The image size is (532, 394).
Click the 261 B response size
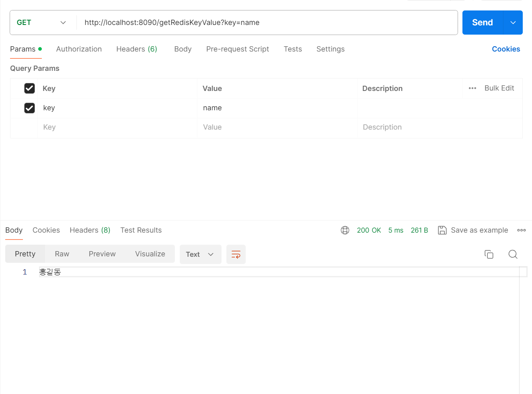click(419, 230)
